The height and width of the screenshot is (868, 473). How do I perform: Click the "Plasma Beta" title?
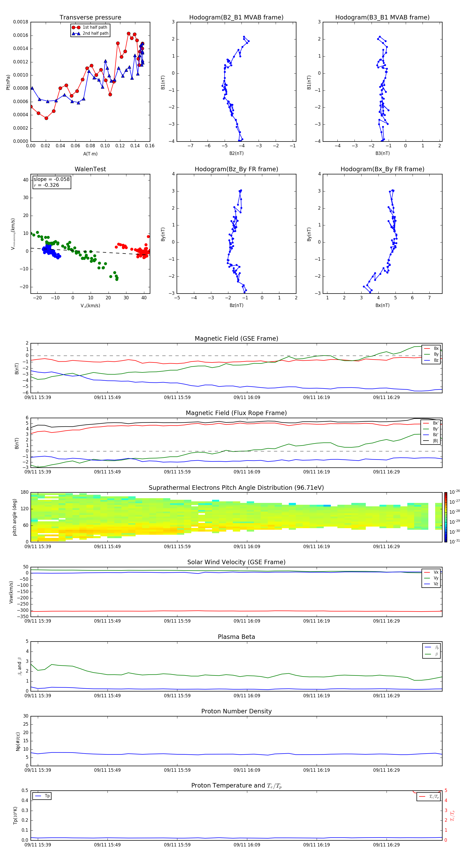pos(236,637)
